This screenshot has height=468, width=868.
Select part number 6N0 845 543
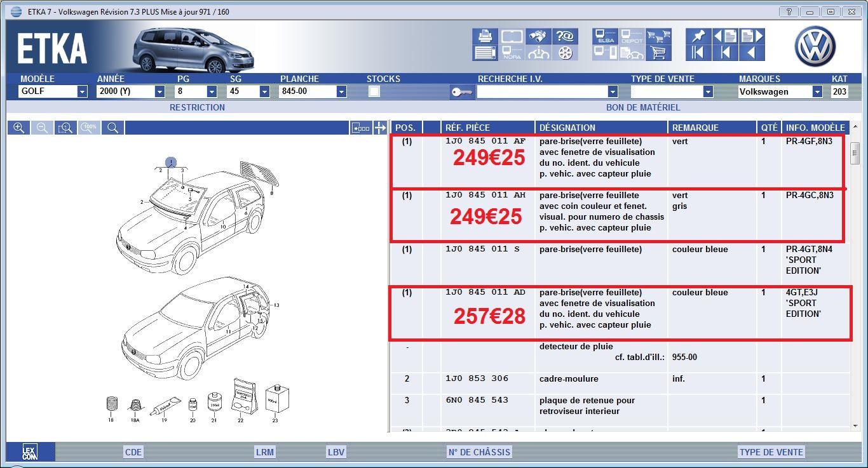[477, 401]
